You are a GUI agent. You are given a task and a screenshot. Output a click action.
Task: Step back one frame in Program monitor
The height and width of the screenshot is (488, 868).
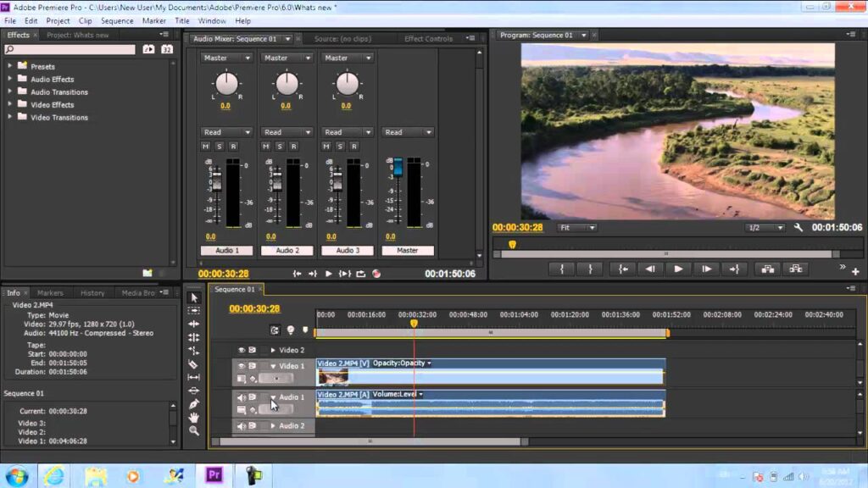650,269
